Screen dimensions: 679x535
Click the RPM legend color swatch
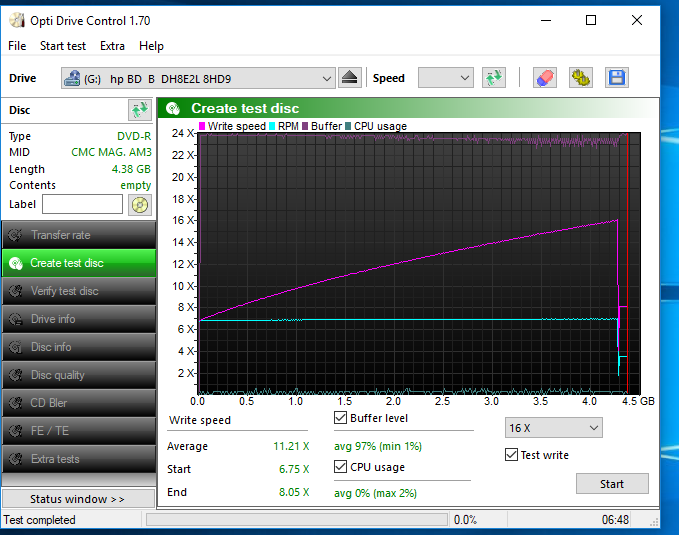pos(272,126)
